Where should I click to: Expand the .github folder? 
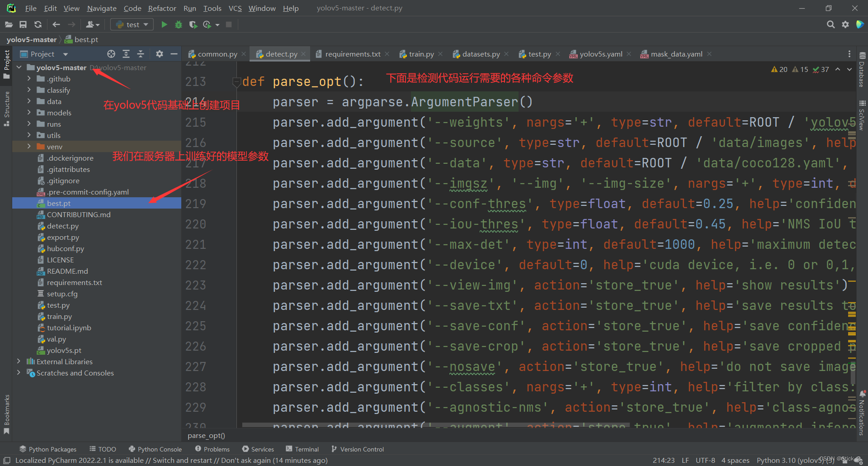[x=29, y=79]
